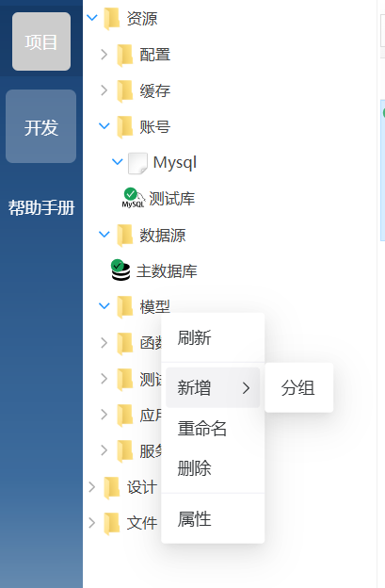Choose 重命名 from the context menu
385x588 pixels.
point(213,428)
